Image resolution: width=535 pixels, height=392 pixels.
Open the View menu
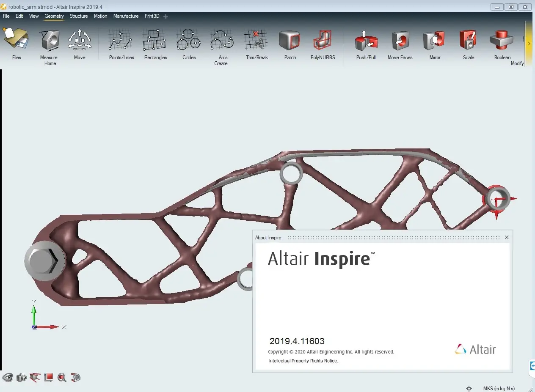[34, 16]
